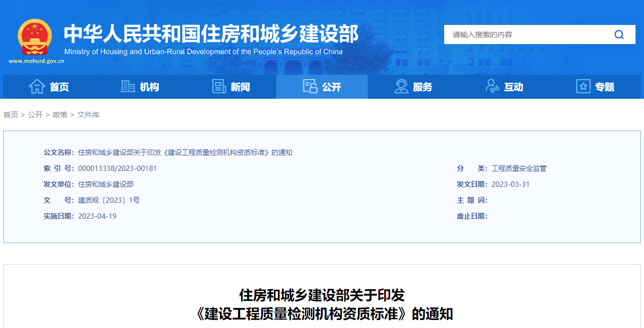Open the 新闻 navigation tab
The image size is (644, 328).
coord(231,87)
